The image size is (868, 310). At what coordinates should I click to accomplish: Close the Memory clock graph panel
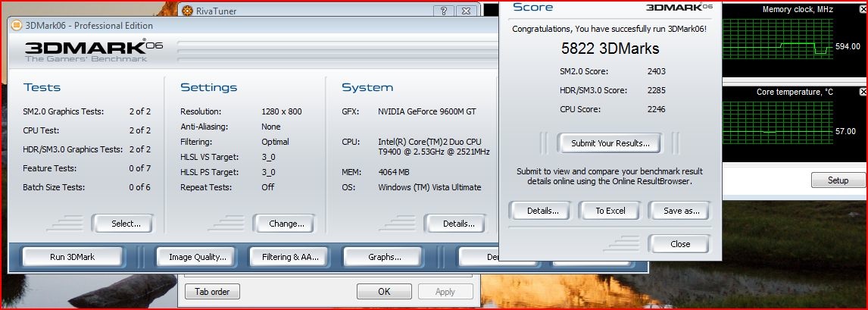(863, 9)
